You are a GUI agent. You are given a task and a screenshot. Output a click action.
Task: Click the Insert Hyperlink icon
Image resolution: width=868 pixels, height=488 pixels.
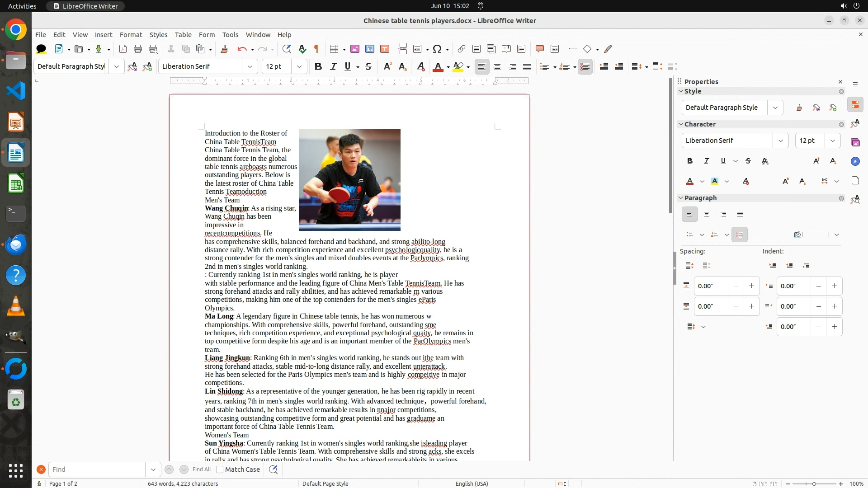pos(461,49)
